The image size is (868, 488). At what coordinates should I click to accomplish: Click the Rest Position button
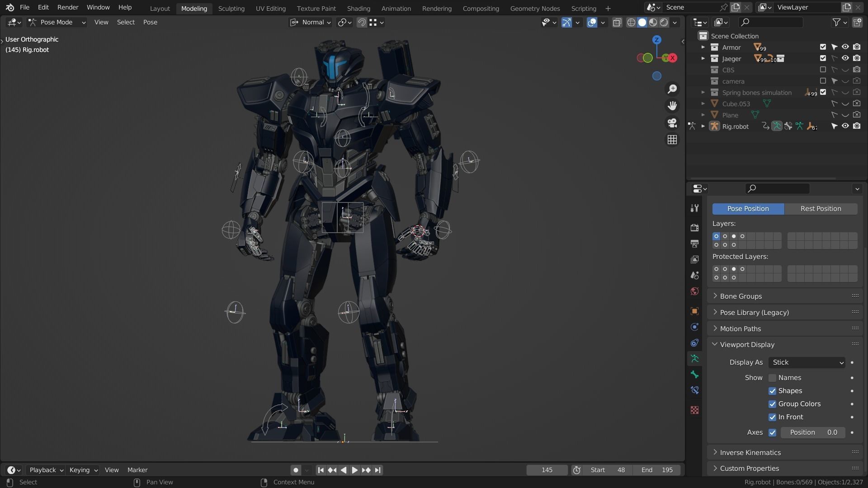(821, 209)
